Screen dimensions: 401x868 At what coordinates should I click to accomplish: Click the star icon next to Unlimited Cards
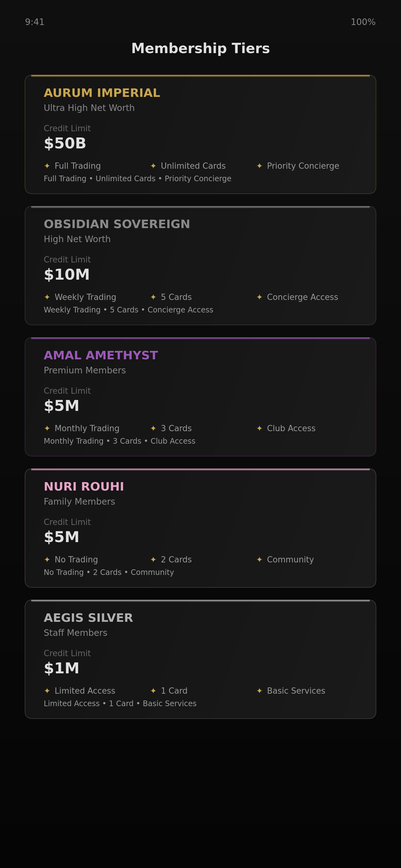(x=153, y=166)
